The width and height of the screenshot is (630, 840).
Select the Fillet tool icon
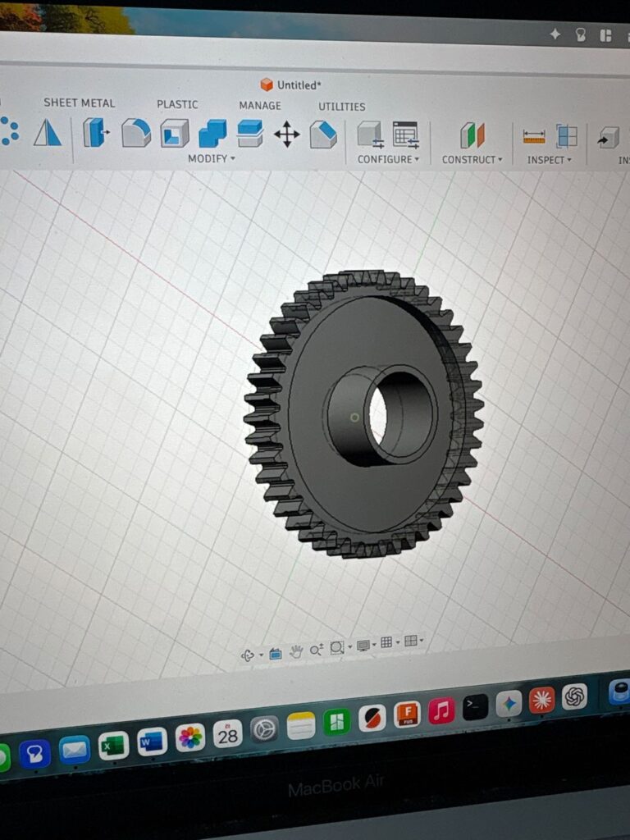[136, 133]
